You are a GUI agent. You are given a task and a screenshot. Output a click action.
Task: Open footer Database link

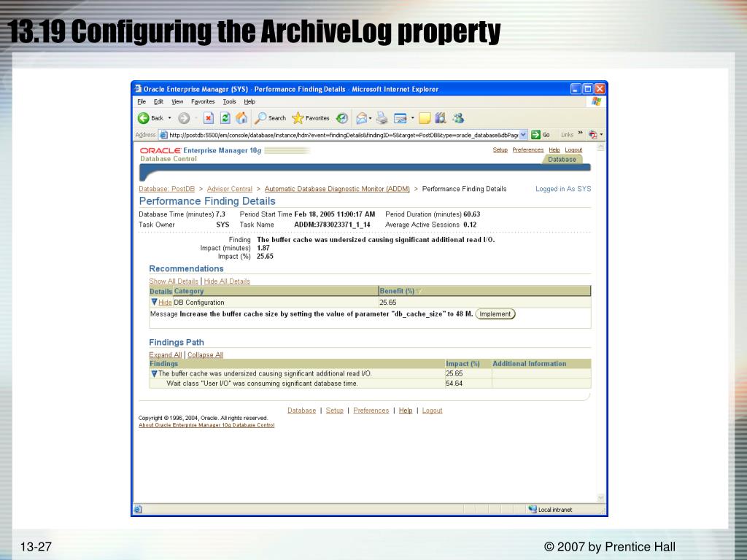[x=301, y=411]
